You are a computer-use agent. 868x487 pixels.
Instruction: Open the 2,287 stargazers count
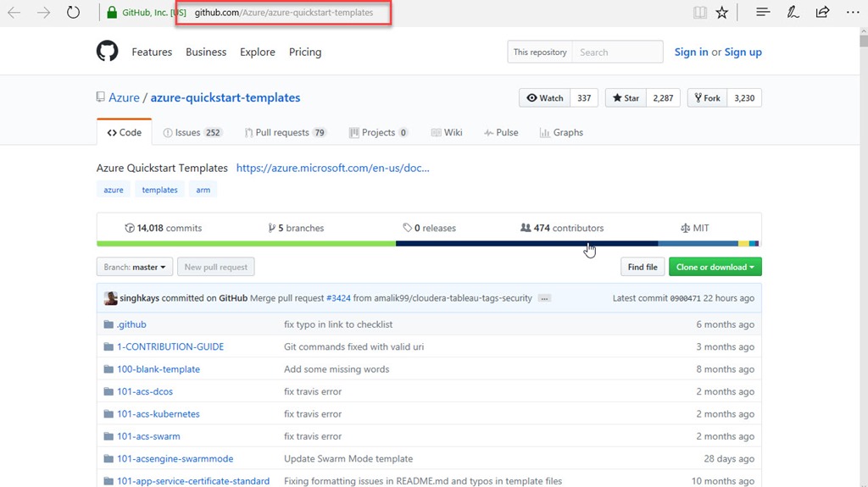pyautogui.click(x=663, y=98)
